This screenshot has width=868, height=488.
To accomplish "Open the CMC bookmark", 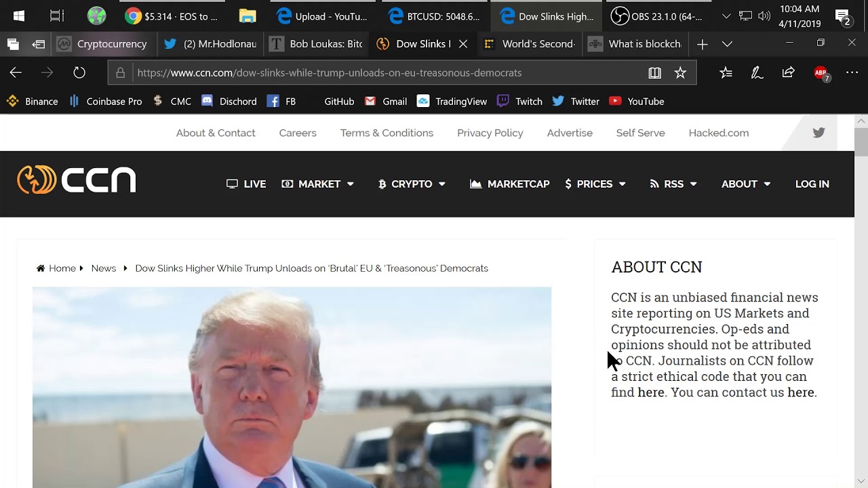I will (172, 101).
